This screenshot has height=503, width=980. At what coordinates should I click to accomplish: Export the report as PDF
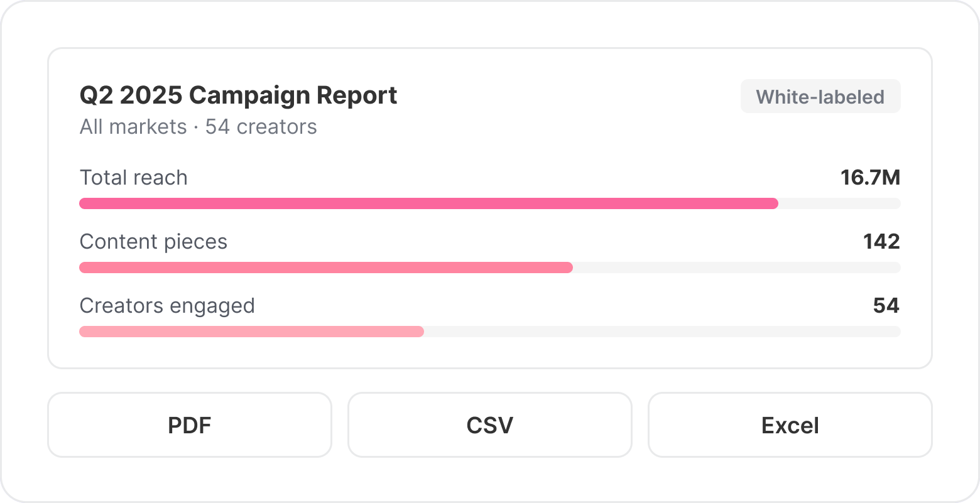click(x=190, y=425)
